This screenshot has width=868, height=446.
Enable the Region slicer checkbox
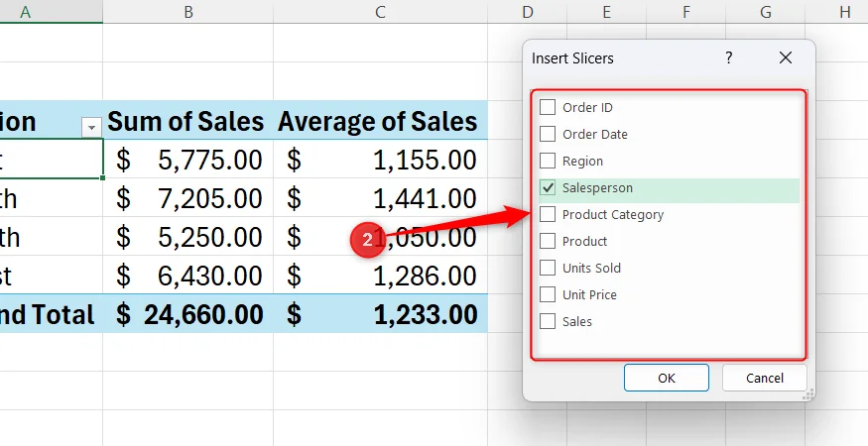tap(548, 161)
